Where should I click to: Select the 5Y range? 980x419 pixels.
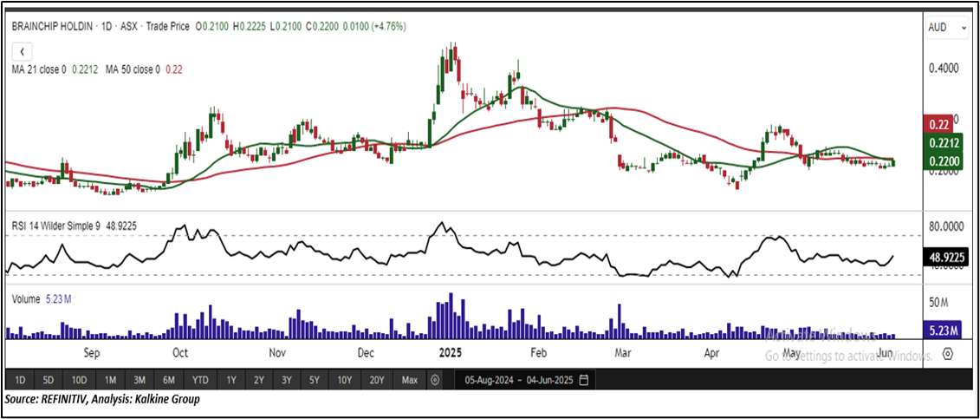(314, 380)
